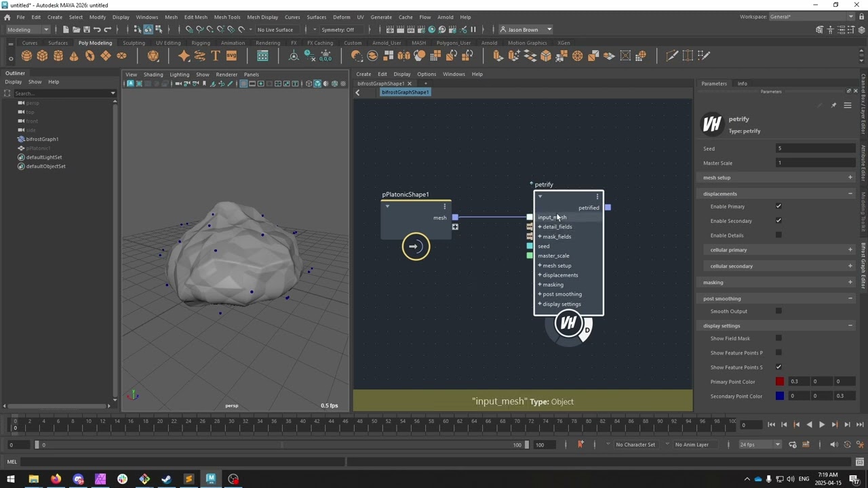Uncheck the Enable Primary checkbox

pyautogui.click(x=778, y=207)
